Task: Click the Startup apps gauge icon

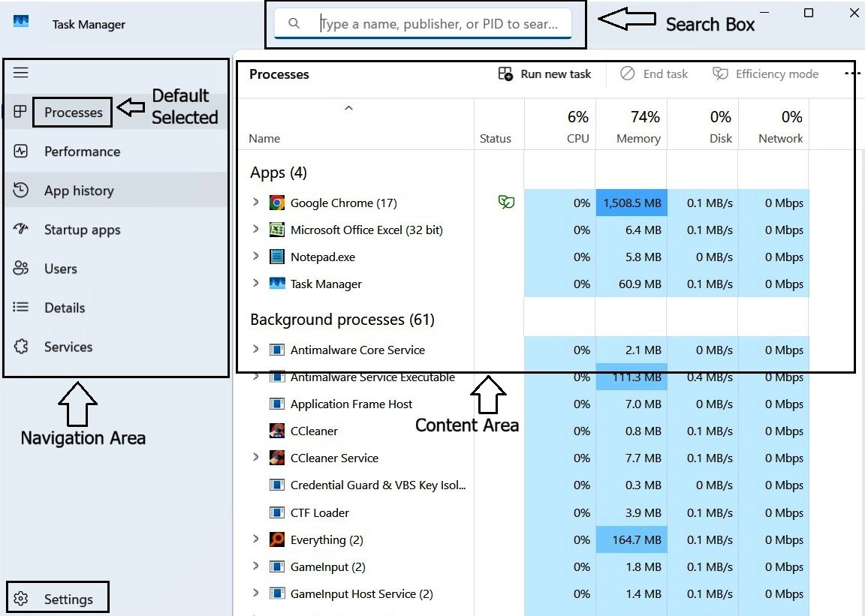Action: pyautogui.click(x=20, y=229)
